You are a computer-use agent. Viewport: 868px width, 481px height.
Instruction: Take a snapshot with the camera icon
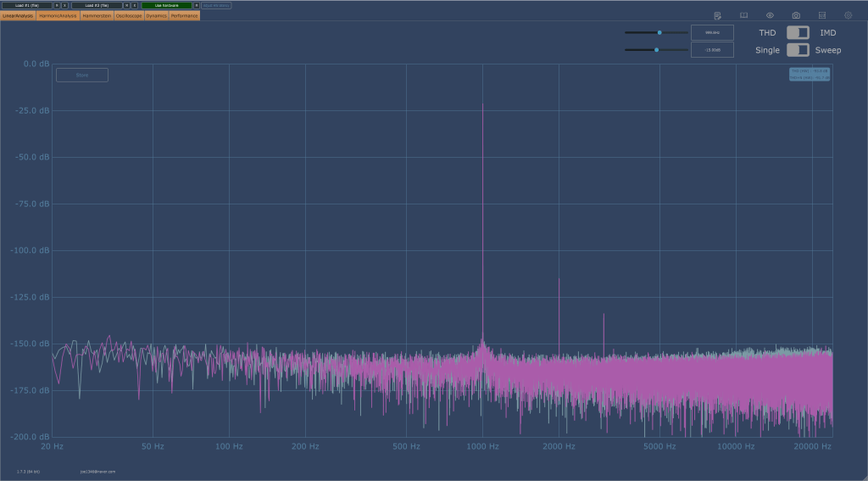click(796, 15)
